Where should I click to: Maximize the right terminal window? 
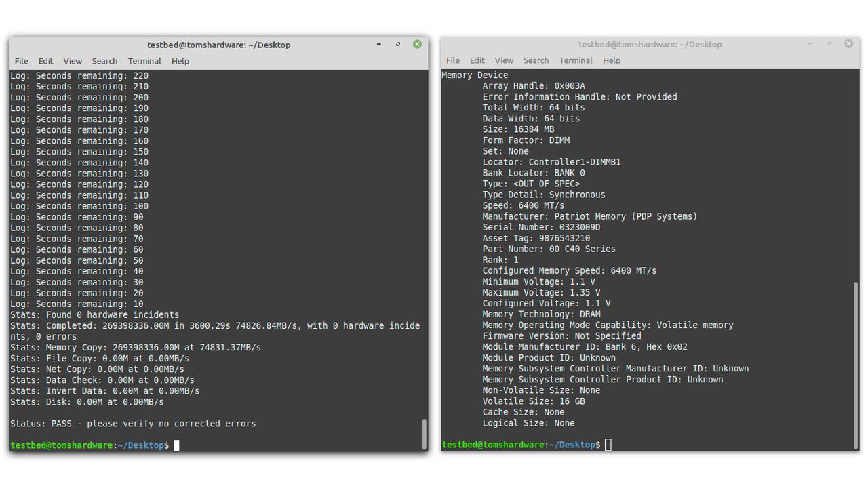coord(829,43)
